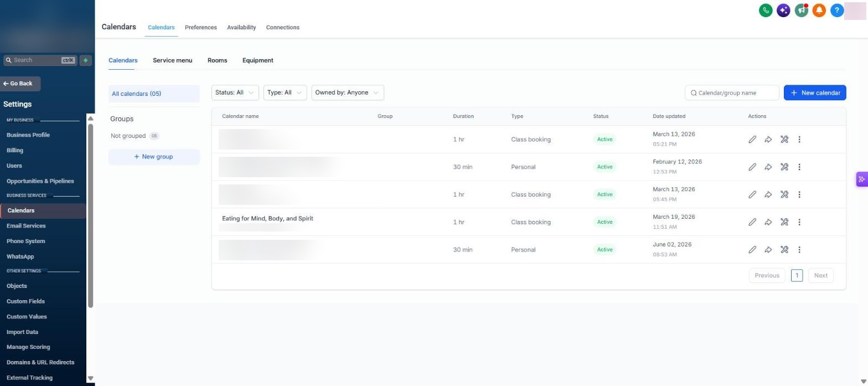
Task: Select page 1 in pagination
Action: coord(797,275)
